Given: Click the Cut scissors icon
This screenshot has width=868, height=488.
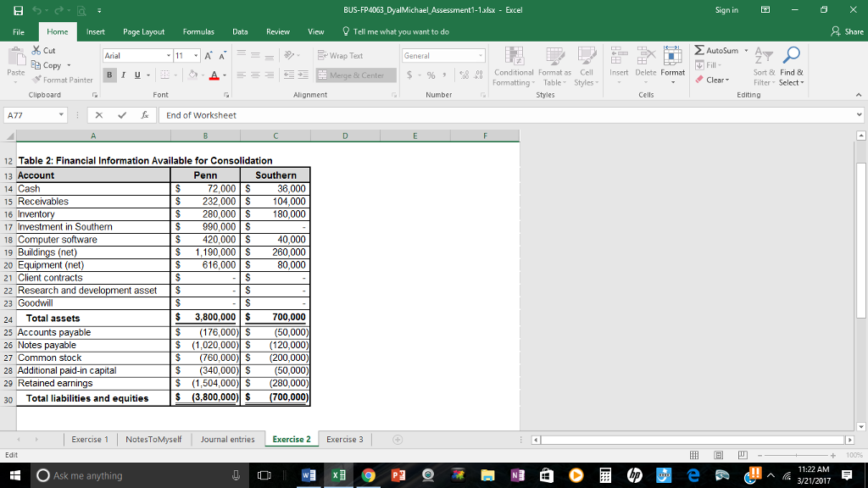Looking at the screenshot, I should click(36, 50).
